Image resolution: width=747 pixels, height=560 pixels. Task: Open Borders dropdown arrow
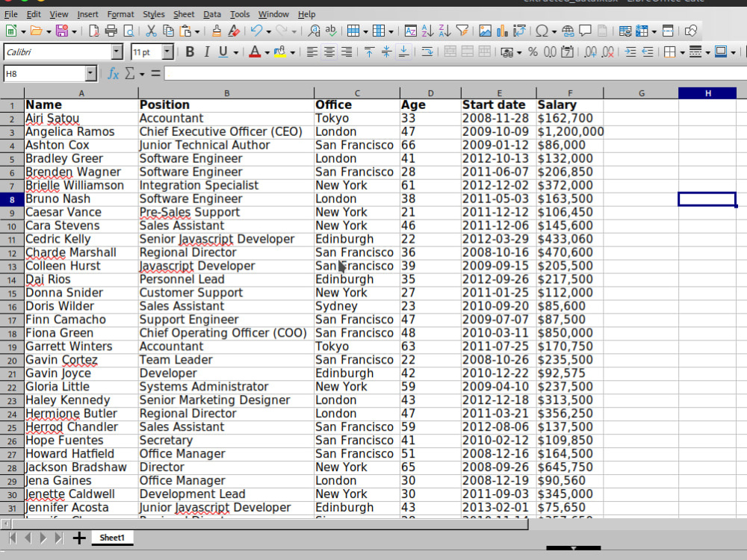pyautogui.click(x=682, y=52)
